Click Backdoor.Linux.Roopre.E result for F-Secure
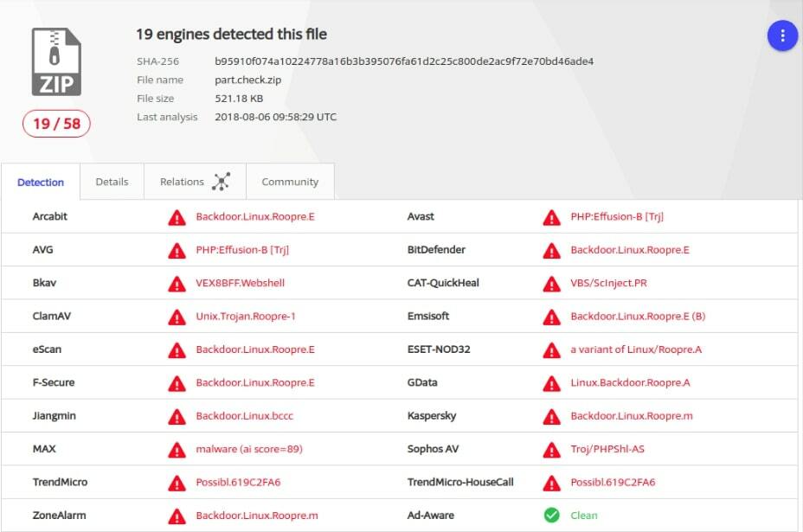Viewport: 803px width, 532px height. tap(255, 382)
